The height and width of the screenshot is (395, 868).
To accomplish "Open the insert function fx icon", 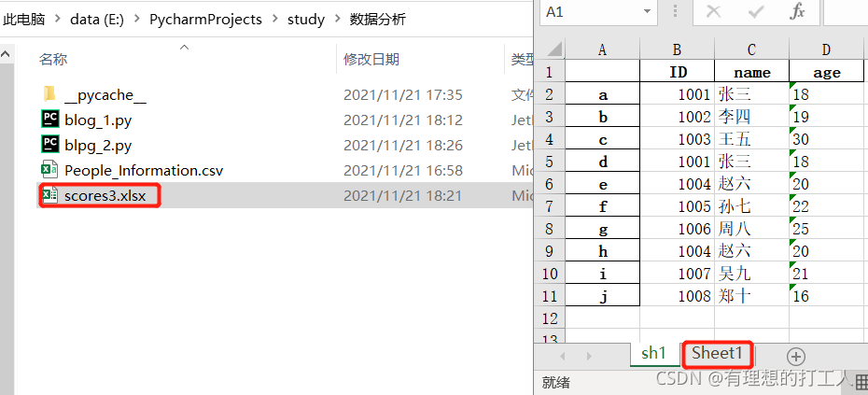I will (797, 11).
